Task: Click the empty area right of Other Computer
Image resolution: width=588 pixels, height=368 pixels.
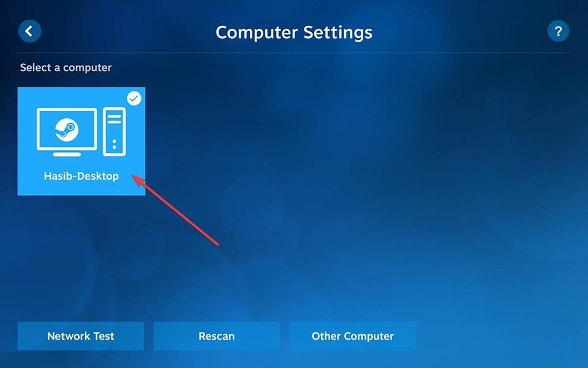Action: click(x=502, y=336)
